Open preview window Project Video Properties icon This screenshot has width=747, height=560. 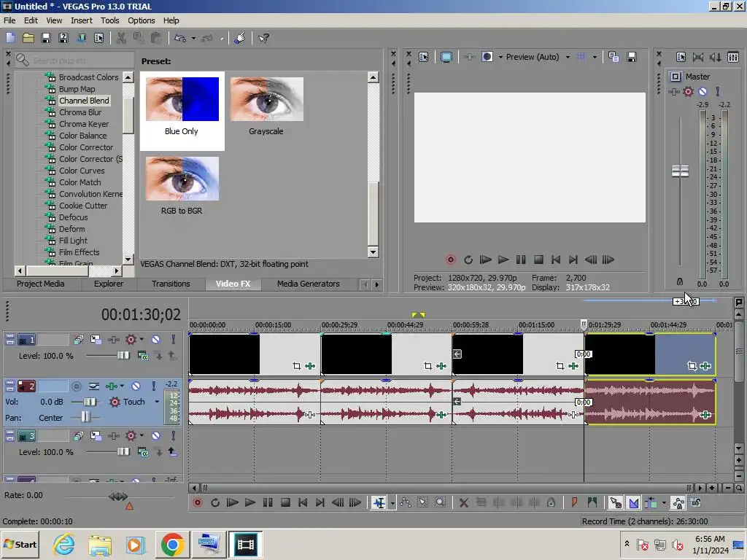coord(424,57)
